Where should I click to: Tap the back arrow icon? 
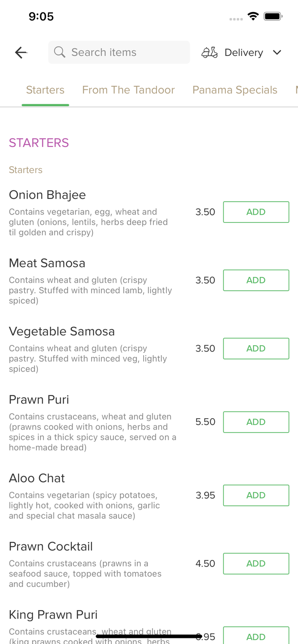(21, 52)
